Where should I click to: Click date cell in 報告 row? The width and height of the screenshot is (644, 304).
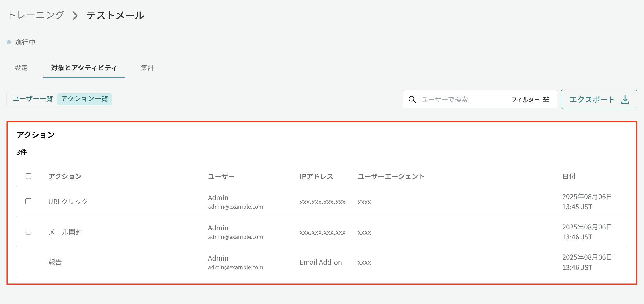pyautogui.click(x=587, y=262)
